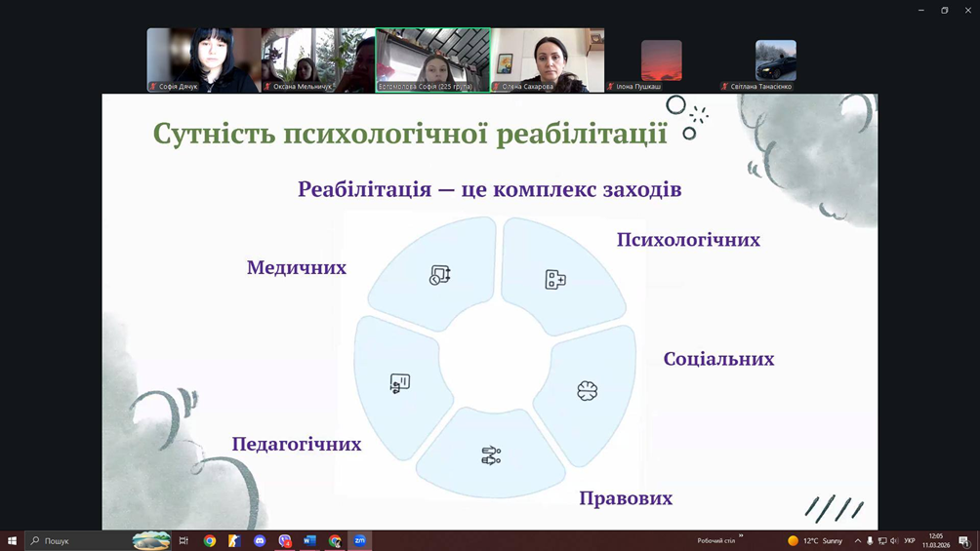Open the Windows Start menu
Viewport: 980px width, 551px height.
coord(12,541)
